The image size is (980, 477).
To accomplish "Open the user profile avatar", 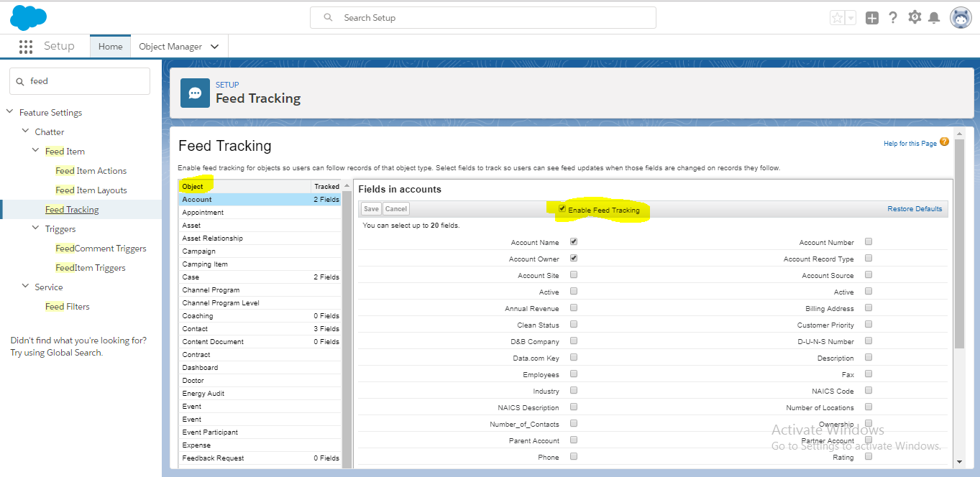I will (961, 18).
